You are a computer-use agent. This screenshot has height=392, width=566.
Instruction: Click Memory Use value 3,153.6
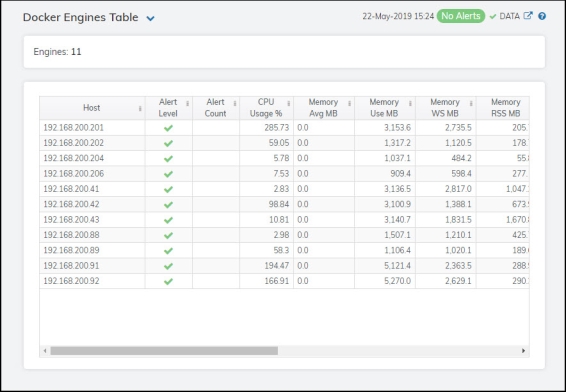(397, 128)
